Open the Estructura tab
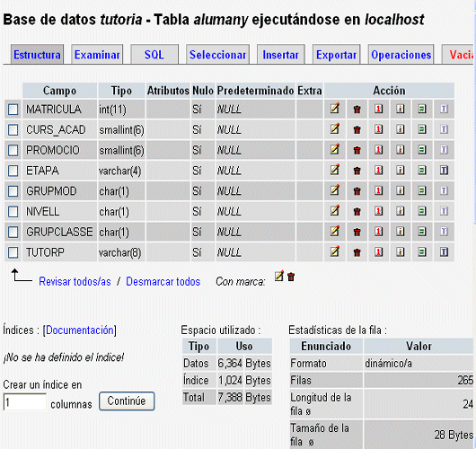Image resolution: width=476 pixels, height=449 pixels. coord(37,55)
